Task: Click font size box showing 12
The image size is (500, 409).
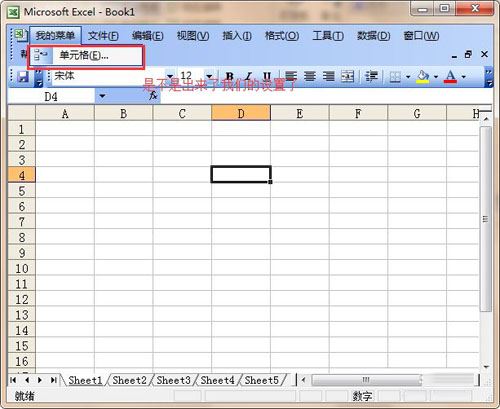Action: coord(191,77)
